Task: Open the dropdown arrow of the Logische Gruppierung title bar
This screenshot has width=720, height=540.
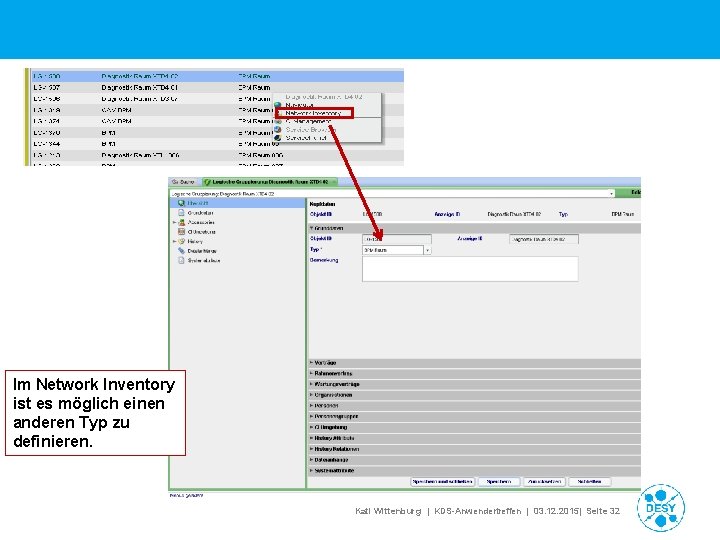Action: (611, 194)
